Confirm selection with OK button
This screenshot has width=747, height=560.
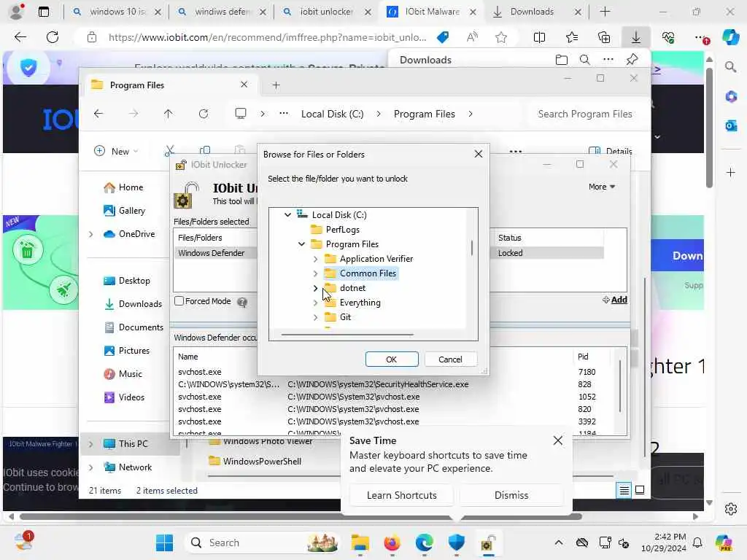click(392, 359)
